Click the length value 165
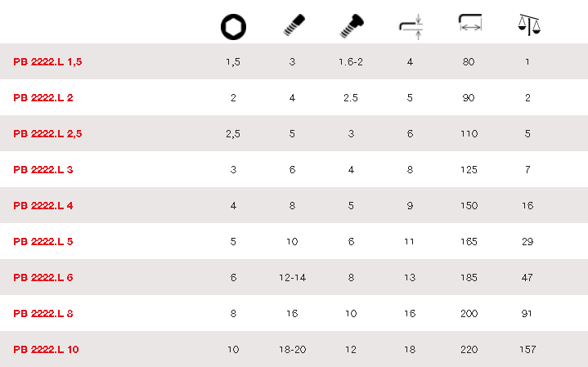The width and height of the screenshot is (588, 367). pos(469,242)
